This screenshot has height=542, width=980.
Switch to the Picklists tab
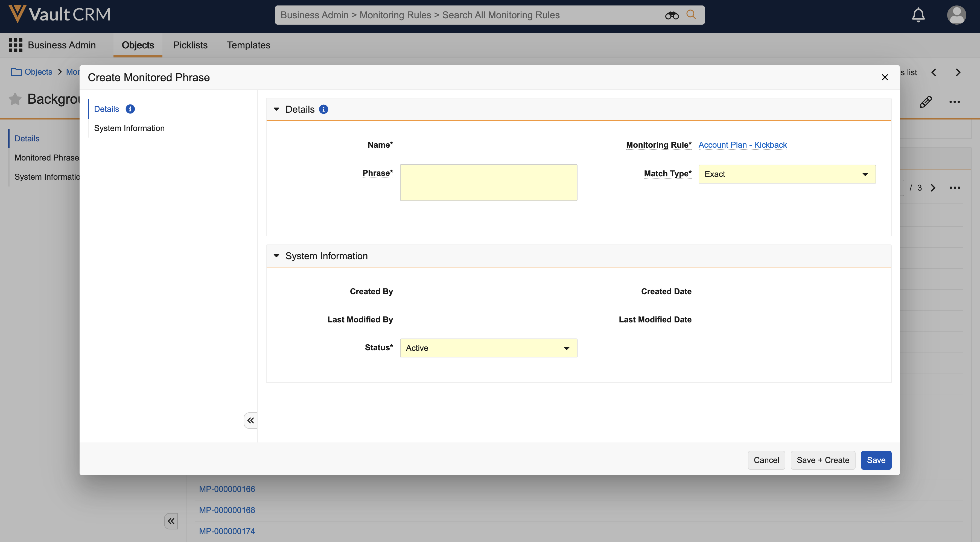tap(190, 45)
